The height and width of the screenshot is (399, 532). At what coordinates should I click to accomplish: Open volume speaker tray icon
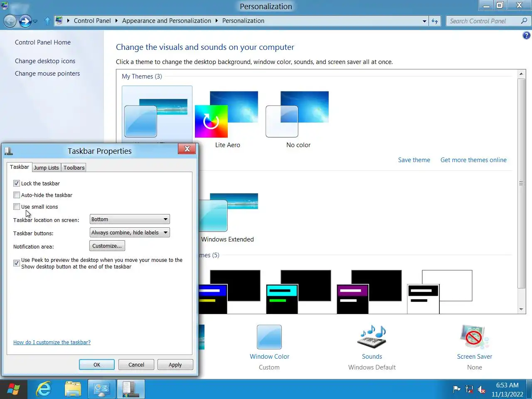point(481,389)
